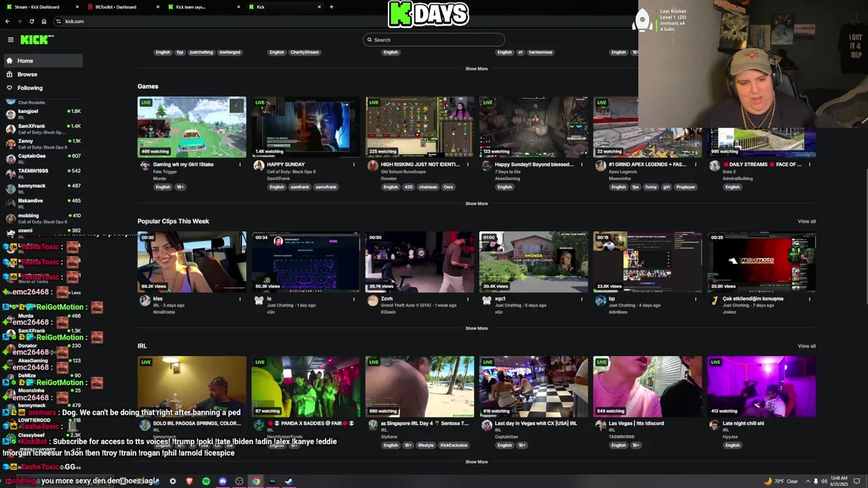Reload the page with refresh icon
Screen dimensions: 868x488
point(32,21)
